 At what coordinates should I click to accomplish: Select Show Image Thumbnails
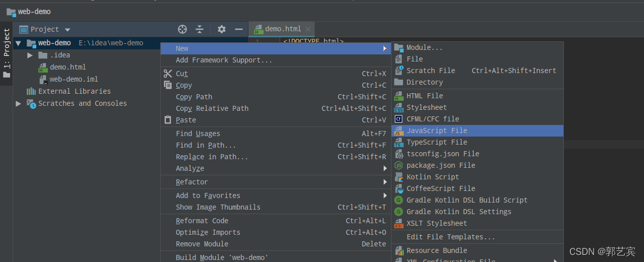point(276,207)
